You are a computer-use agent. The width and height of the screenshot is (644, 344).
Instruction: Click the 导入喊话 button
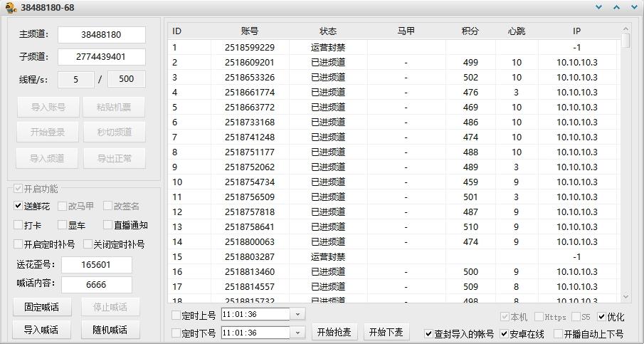(x=41, y=330)
